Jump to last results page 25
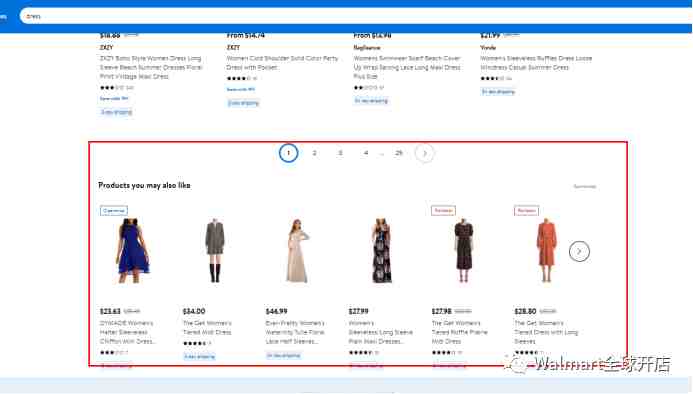 pos(399,153)
